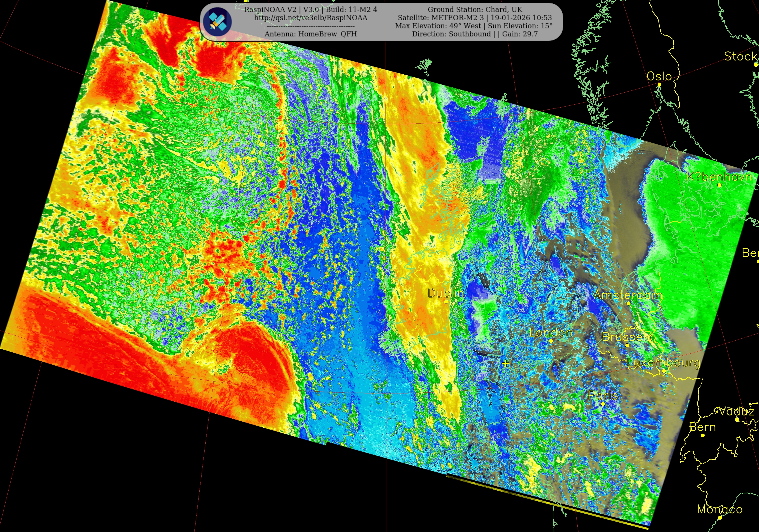The width and height of the screenshot is (759, 532).
Task: Click the Brussels city label
Action: pos(627,337)
